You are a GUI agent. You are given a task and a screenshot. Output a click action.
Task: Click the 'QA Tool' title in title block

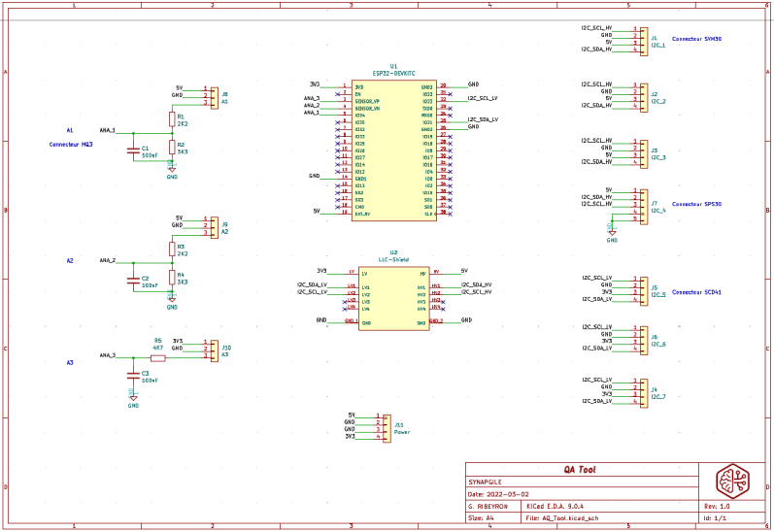(581, 469)
